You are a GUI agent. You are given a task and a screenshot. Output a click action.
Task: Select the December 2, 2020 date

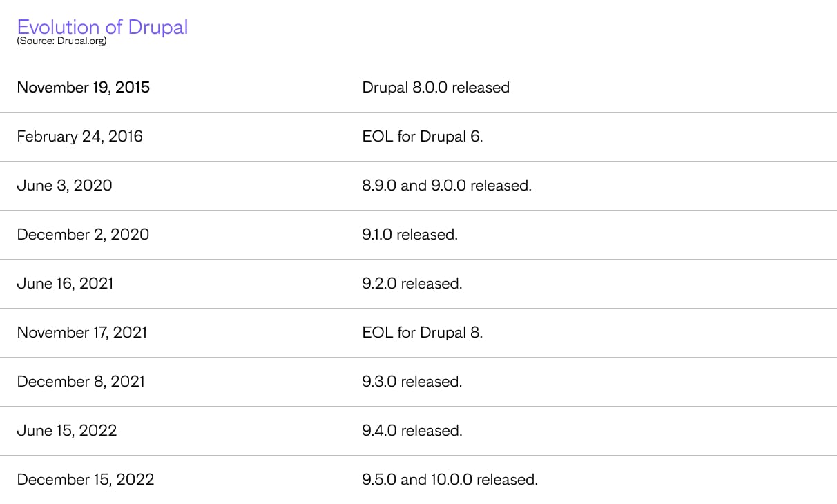pos(83,235)
